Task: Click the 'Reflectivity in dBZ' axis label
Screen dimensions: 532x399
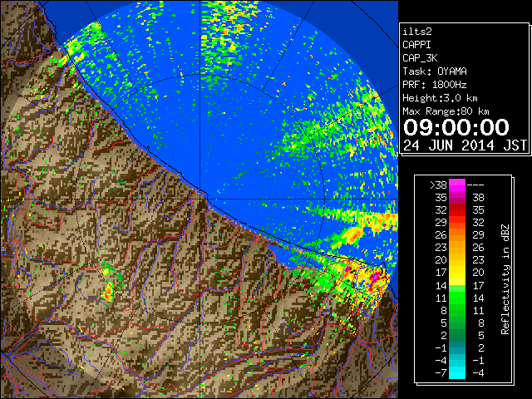Action: click(x=505, y=279)
